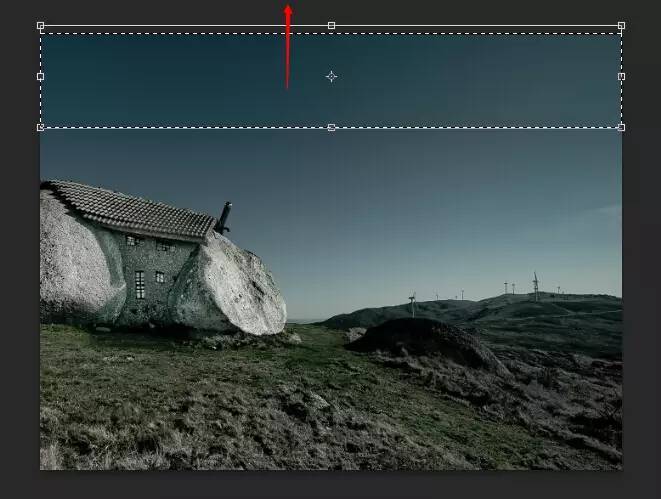The image size is (661, 499).
Task: Click the chimney on the stone house roof
Action: 224,216
